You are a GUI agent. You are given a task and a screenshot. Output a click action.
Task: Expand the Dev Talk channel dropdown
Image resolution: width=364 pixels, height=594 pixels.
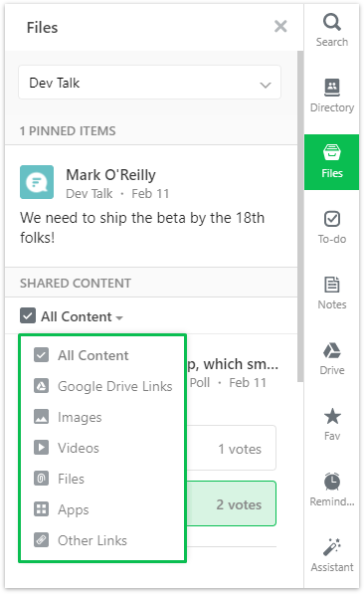click(x=149, y=83)
